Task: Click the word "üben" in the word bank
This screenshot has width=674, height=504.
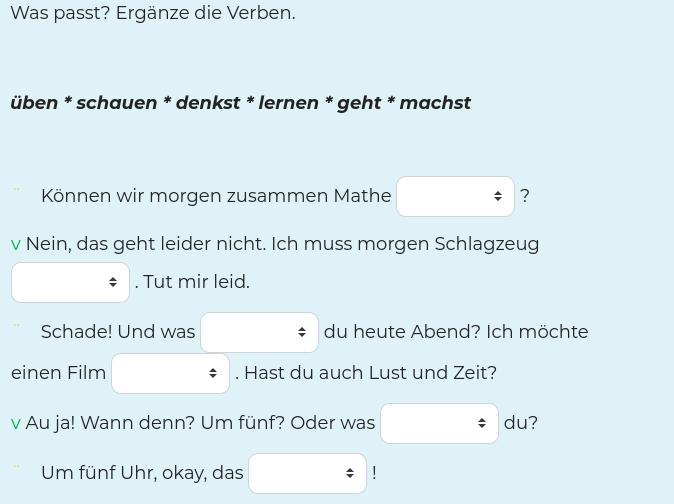Action: click(x=34, y=103)
